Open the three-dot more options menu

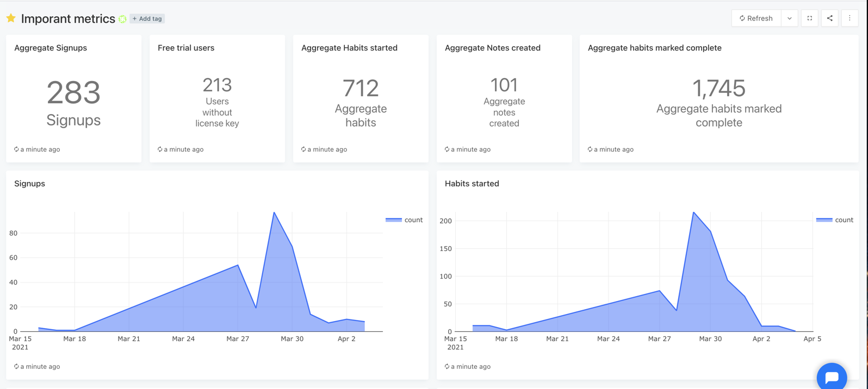click(x=850, y=18)
